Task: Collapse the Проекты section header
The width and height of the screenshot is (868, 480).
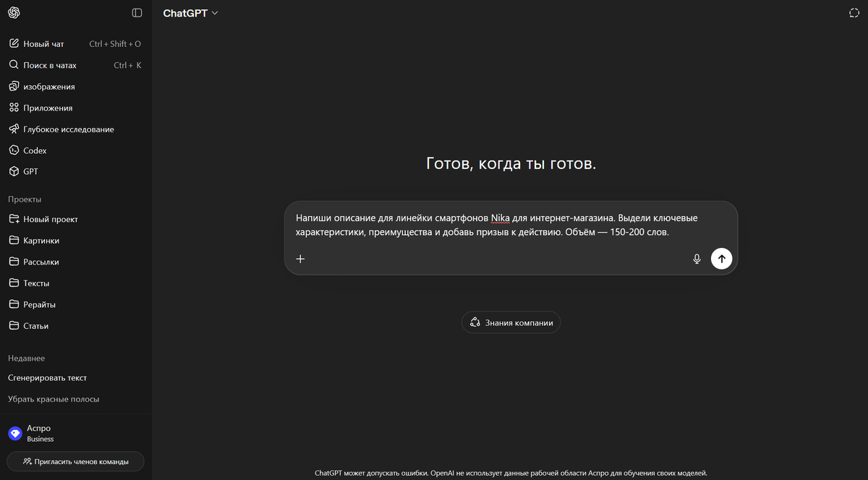Action: coord(25,199)
